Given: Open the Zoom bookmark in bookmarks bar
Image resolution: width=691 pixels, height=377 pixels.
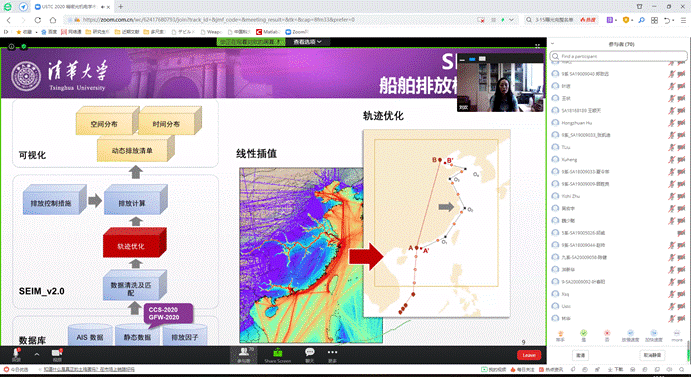Looking at the screenshot, I should pyautogui.click(x=297, y=32).
